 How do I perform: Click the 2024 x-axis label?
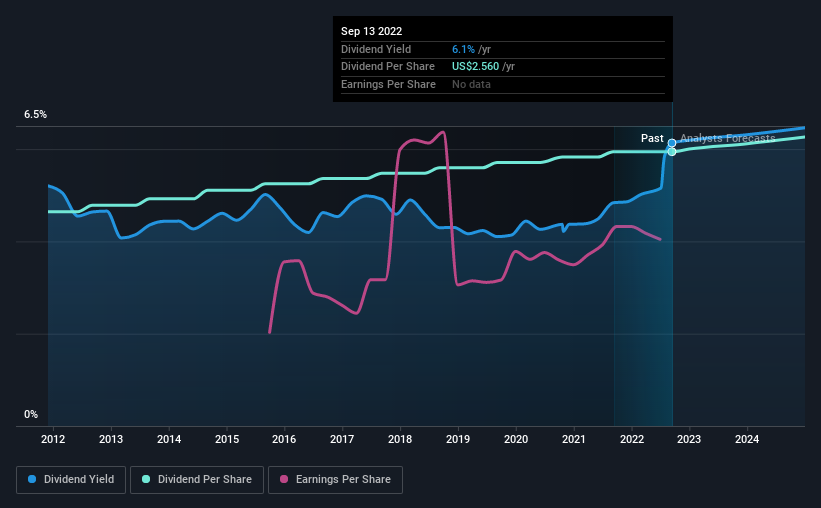747,439
